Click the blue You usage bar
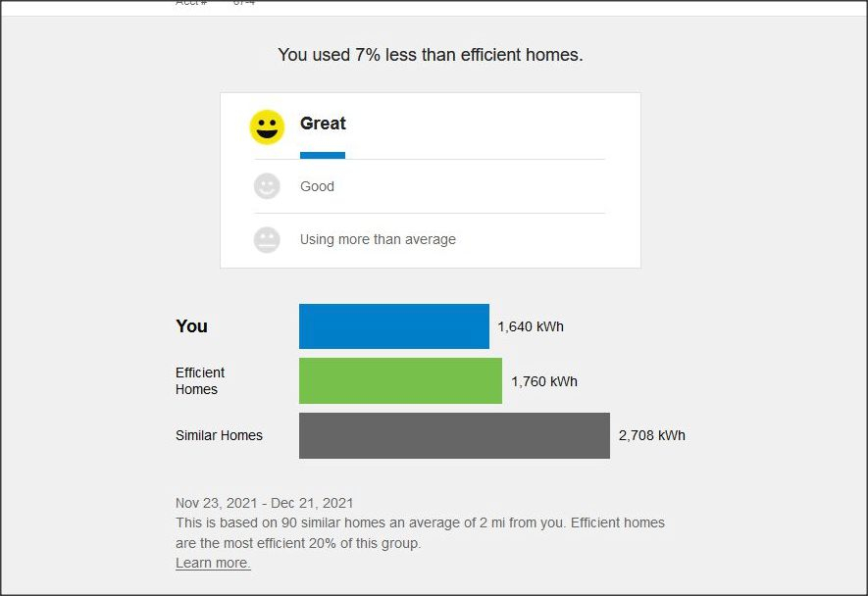868x596 pixels. point(393,326)
